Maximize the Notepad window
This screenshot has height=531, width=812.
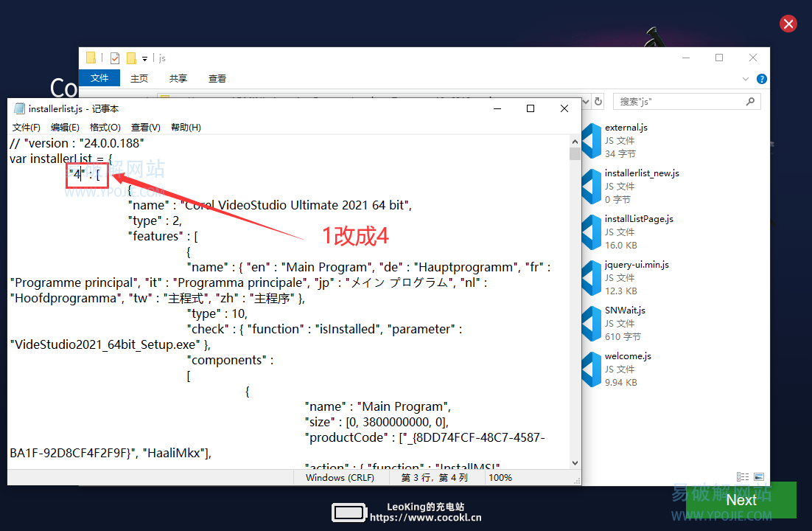(x=531, y=108)
